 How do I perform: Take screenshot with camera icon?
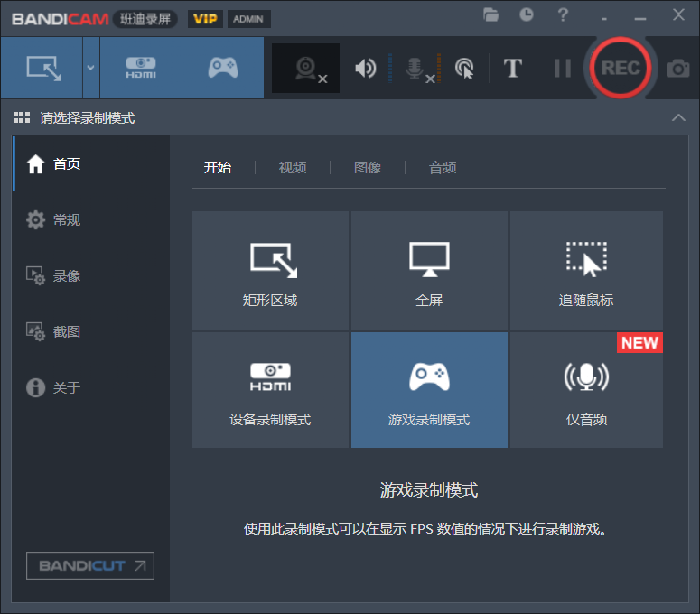point(678,69)
